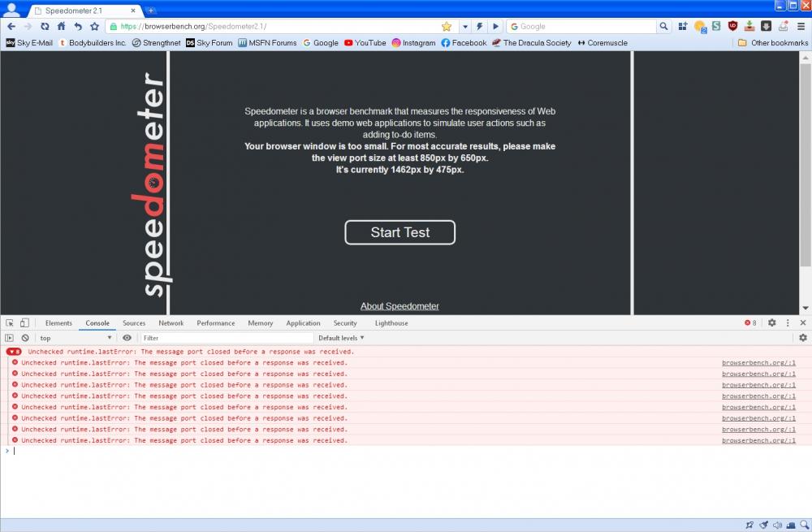Screen dimensions: 812x532
Task: Click the Start Test button
Action: pos(400,232)
